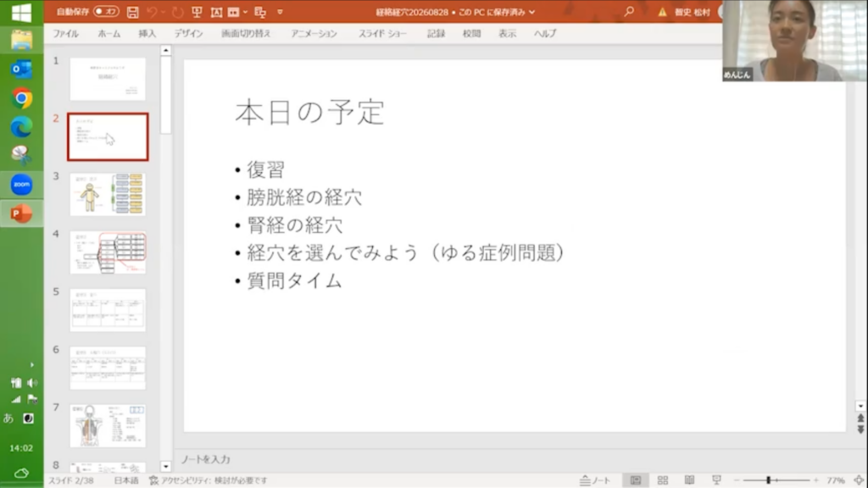Switch to Slide Sorter view icon
The height and width of the screenshot is (488, 868).
(x=663, y=480)
